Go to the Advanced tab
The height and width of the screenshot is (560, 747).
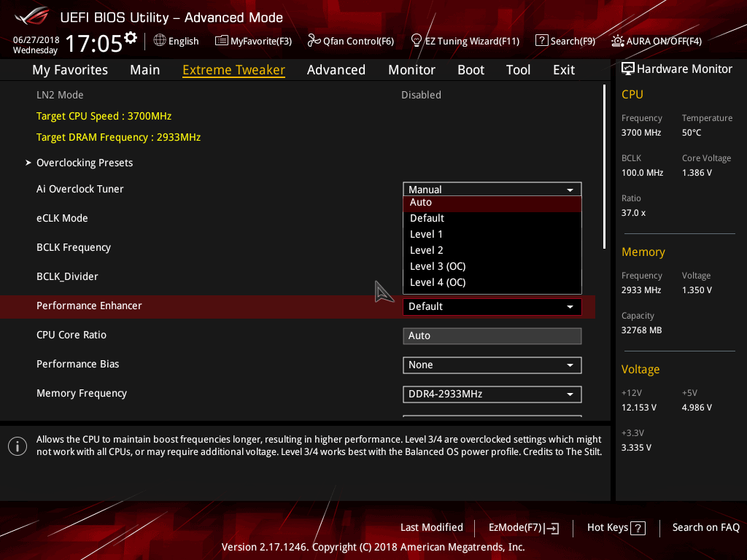336,70
